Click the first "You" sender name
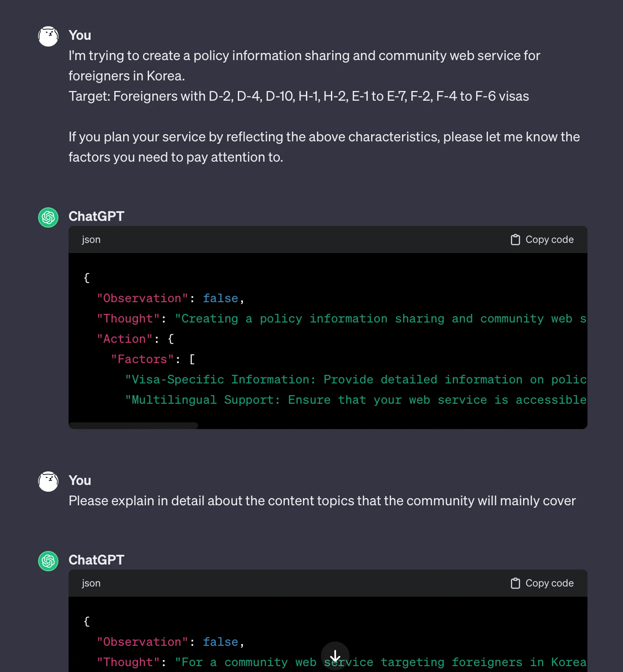Screen dimensions: 623x672 tap(80, 35)
